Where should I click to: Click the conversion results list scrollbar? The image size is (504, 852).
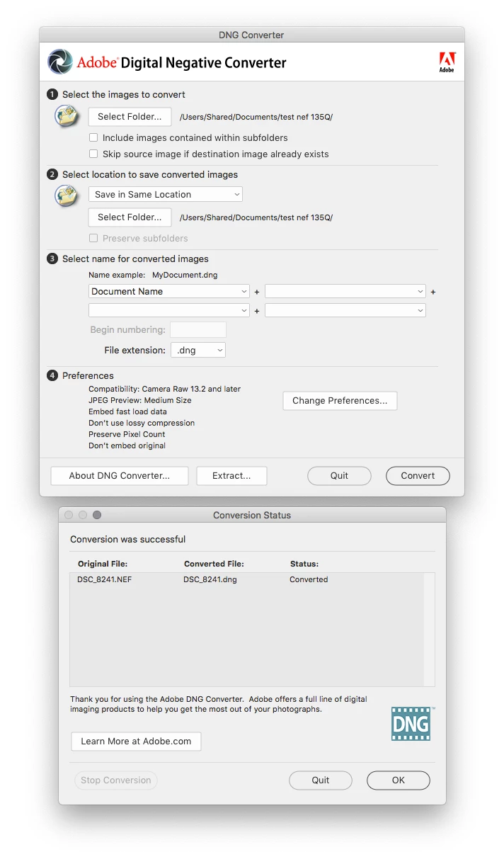coord(429,629)
